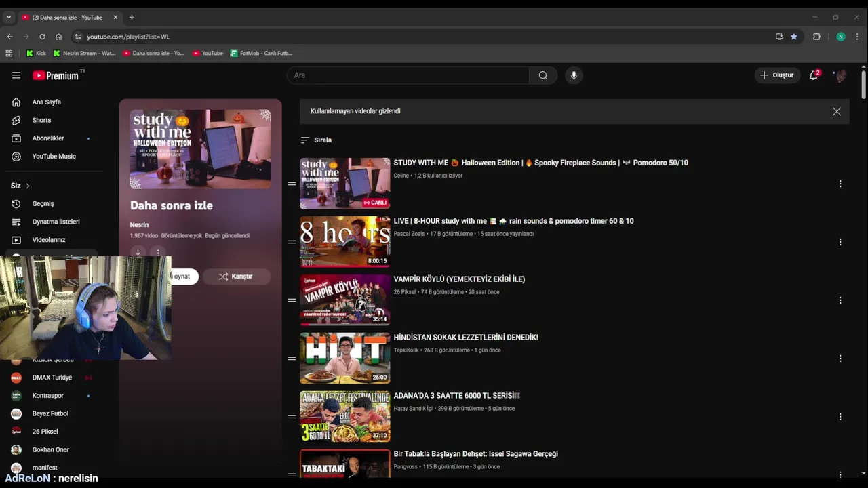
Task: Click the search magnifier button
Action: point(543,75)
